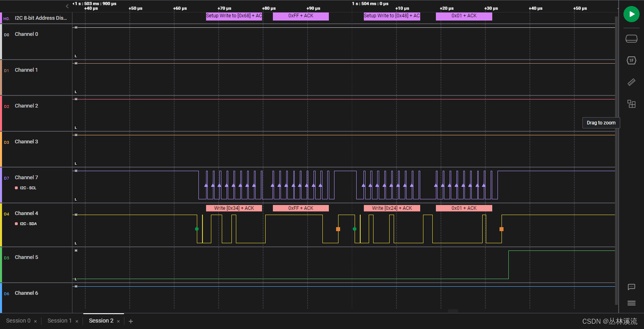Select the Channel 7 label
The image size is (644, 329).
point(27,178)
